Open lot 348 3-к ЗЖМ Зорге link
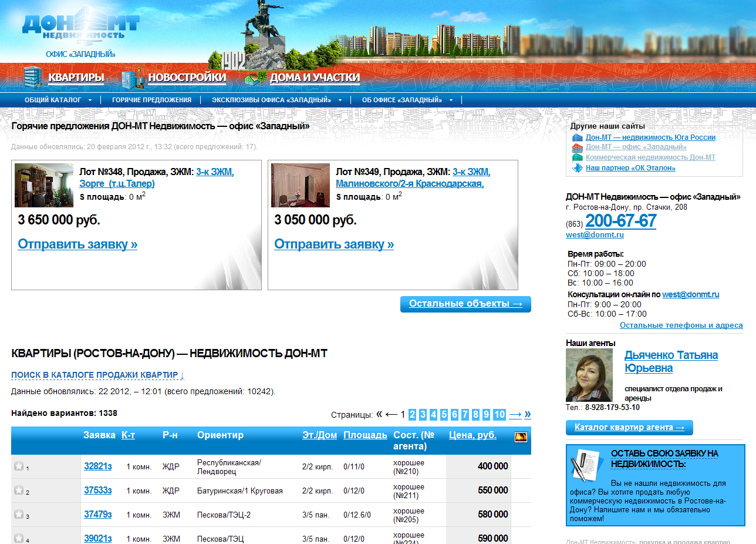Image resolution: width=756 pixels, height=544 pixels. (x=157, y=177)
